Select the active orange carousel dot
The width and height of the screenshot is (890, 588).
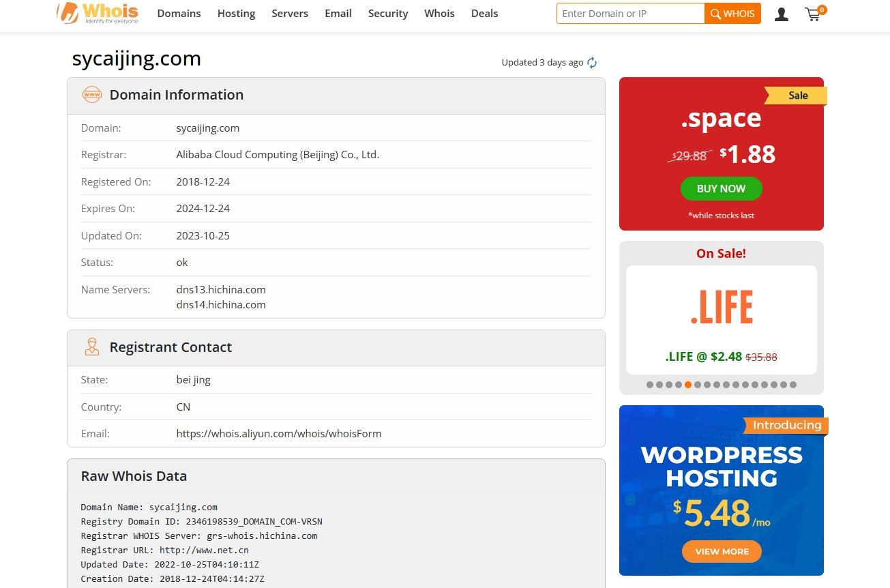click(x=688, y=385)
